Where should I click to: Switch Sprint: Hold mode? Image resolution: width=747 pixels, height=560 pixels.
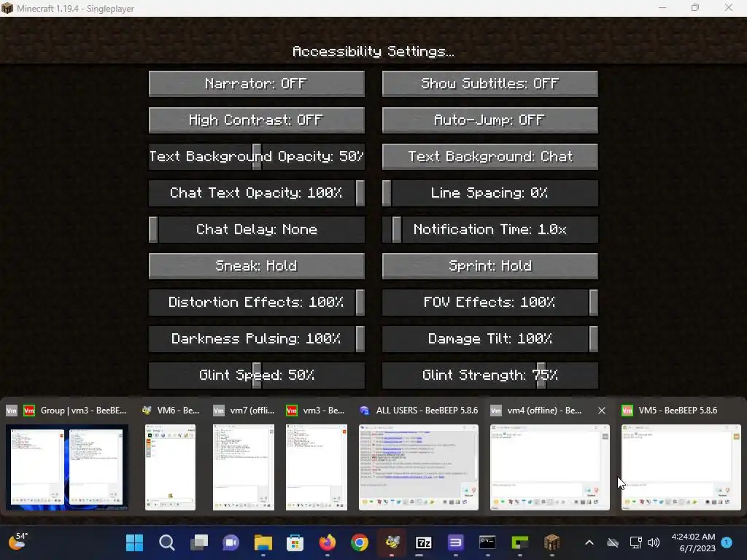(x=489, y=265)
